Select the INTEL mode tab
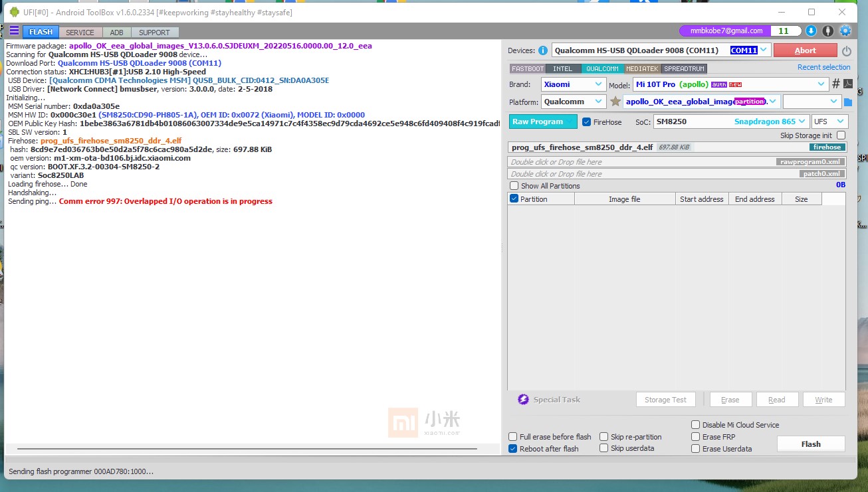 563,68
